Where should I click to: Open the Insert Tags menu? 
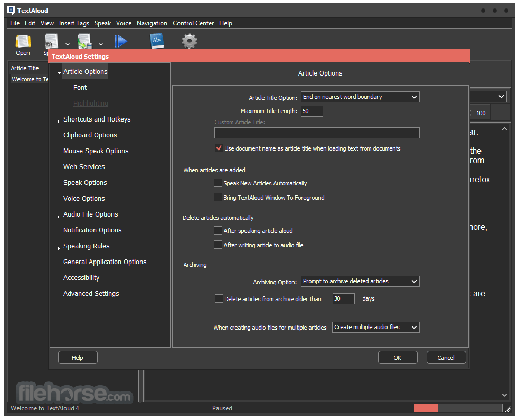[74, 23]
